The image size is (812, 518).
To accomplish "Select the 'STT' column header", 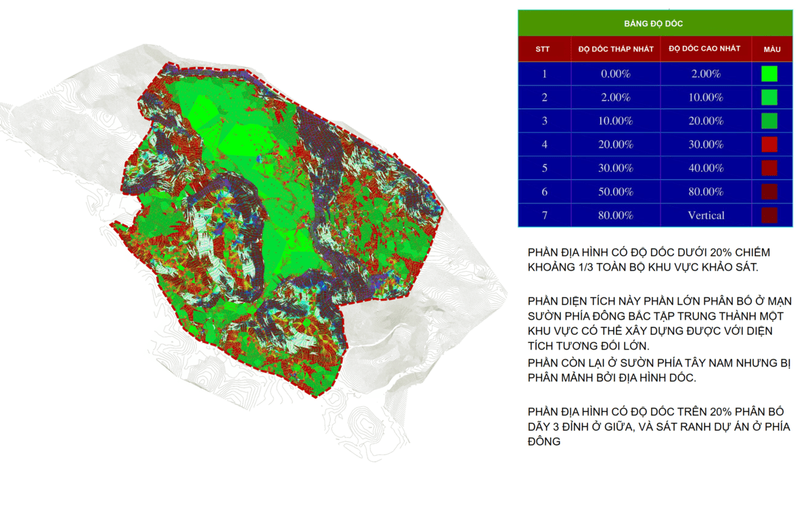I will click(x=543, y=49).
